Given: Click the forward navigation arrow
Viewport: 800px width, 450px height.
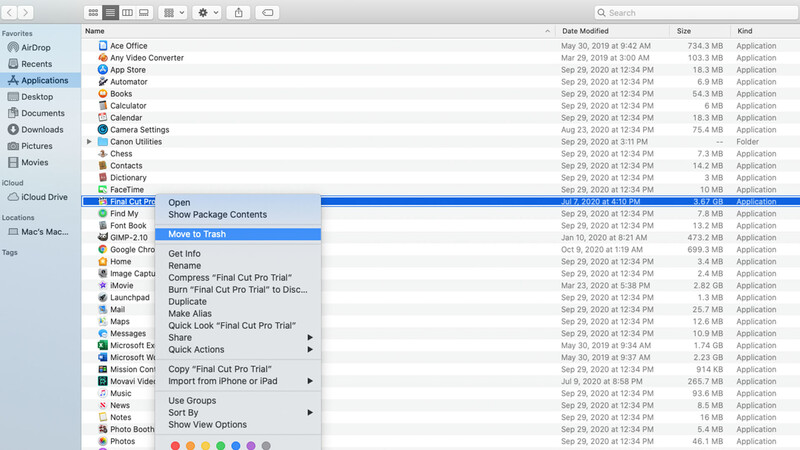Looking at the screenshot, I should pos(26,12).
